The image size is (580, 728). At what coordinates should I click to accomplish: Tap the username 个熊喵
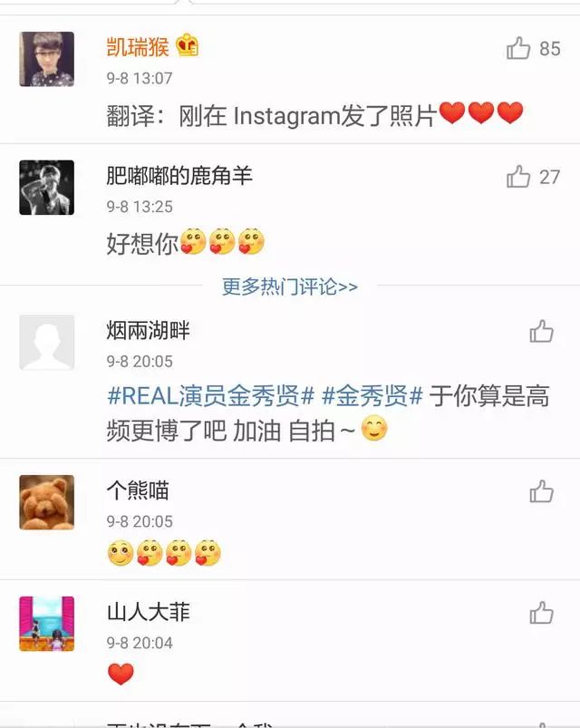tap(138, 490)
